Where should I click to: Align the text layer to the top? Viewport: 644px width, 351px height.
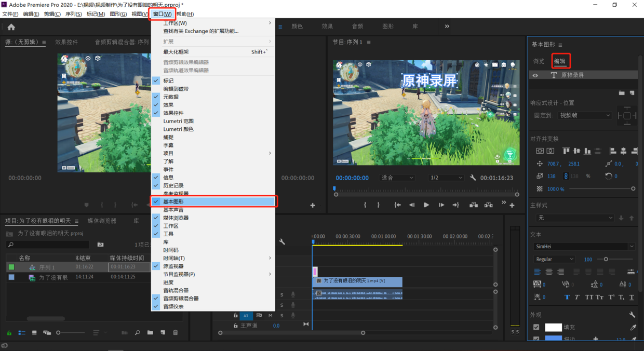(x=566, y=151)
